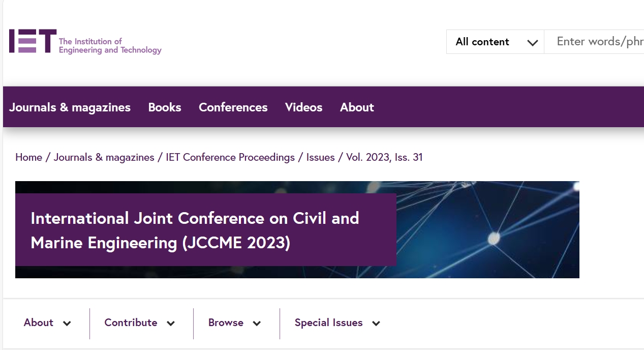
Task: Click the network banner image
Action: pos(488,229)
